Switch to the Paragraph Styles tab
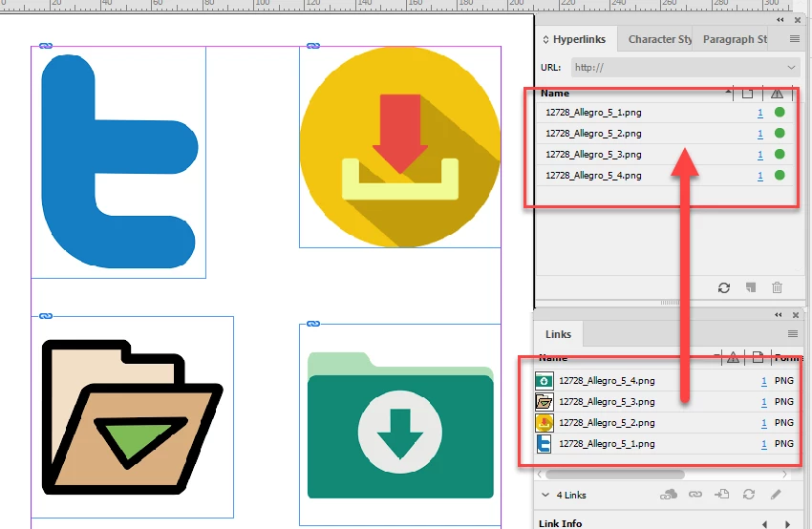This screenshot has width=812, height=529. 735,39
